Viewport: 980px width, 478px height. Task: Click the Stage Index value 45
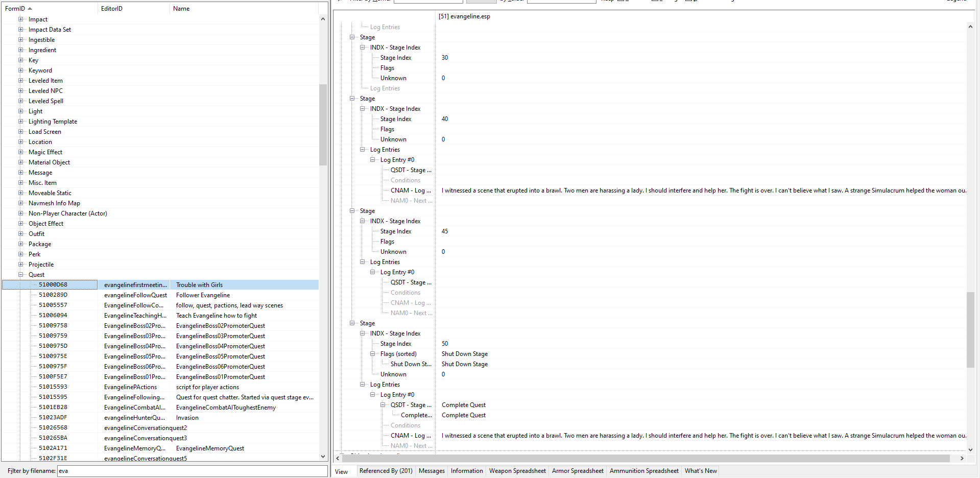[x=445, y=231]
